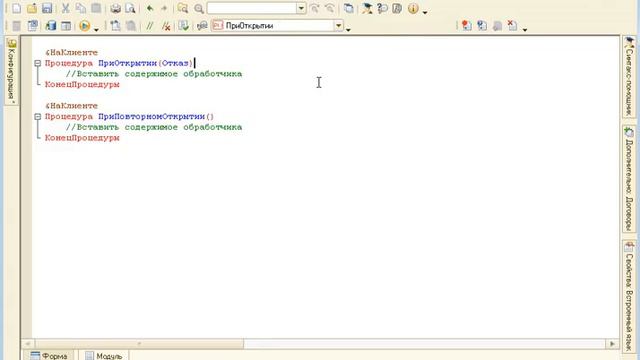Click the find next icon
640x360 pixels.
[x=329, y=8]
